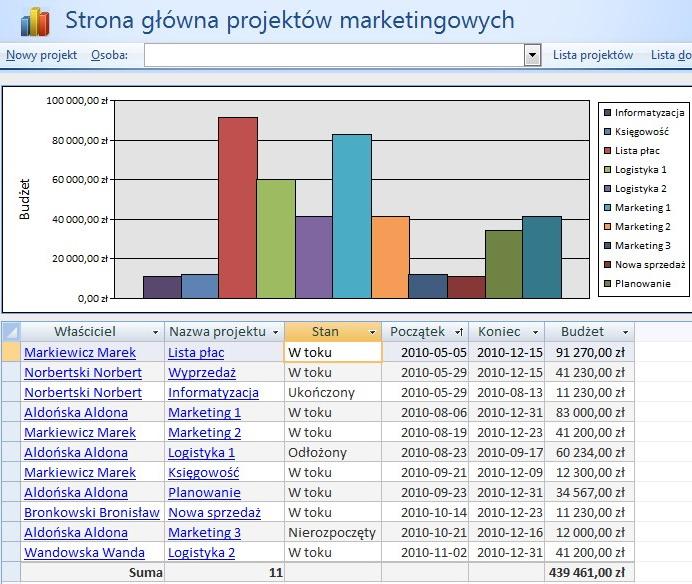The image size is (692, 584).
Task: Click the green Logistyka 1 chart bar
Action: point(276,239)
